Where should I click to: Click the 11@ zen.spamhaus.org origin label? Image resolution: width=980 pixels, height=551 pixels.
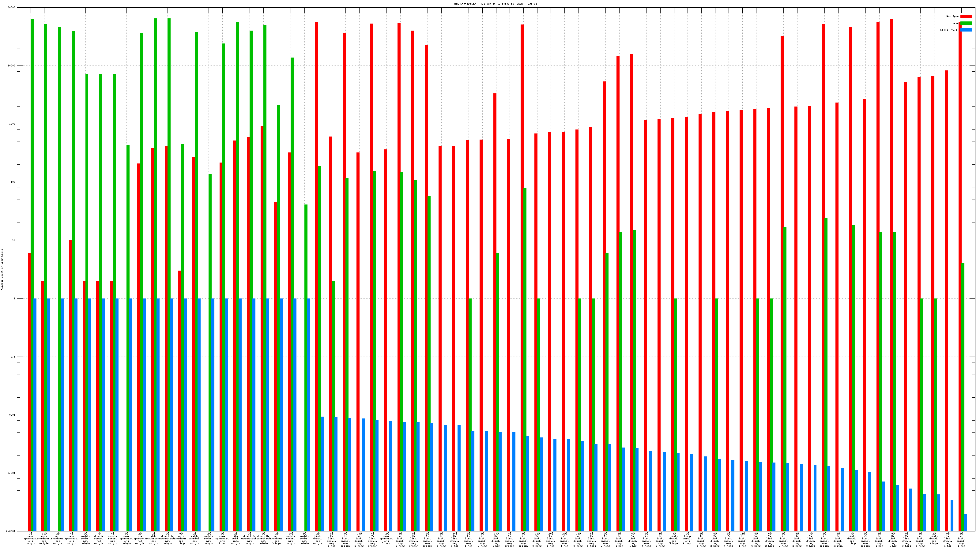coord(44,538)
